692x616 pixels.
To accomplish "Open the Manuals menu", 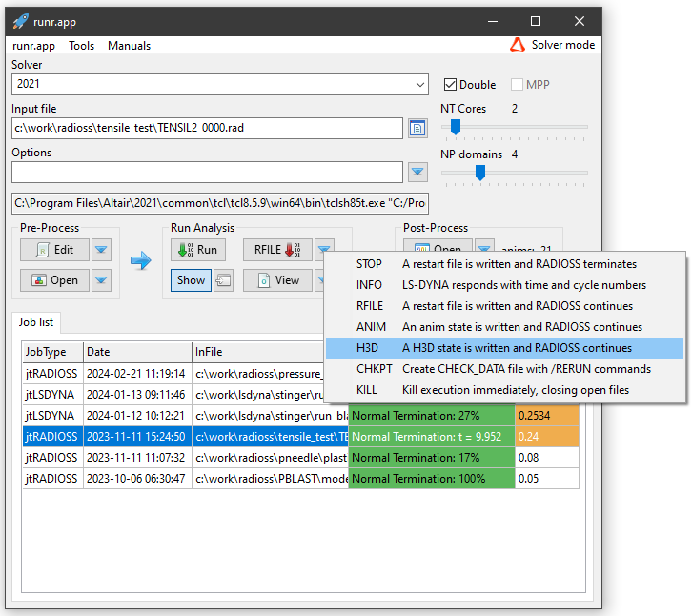I will 129,46.
